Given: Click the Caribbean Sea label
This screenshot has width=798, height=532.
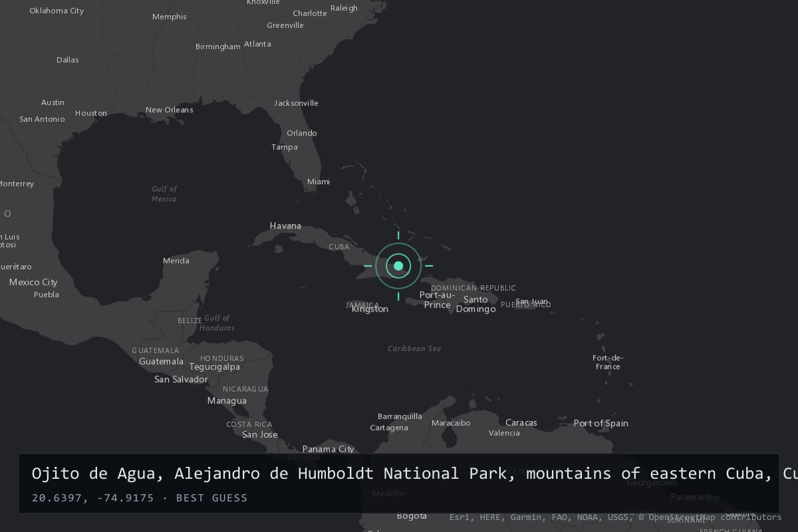Looking at the screenshot, I should (x=414, y=348).
